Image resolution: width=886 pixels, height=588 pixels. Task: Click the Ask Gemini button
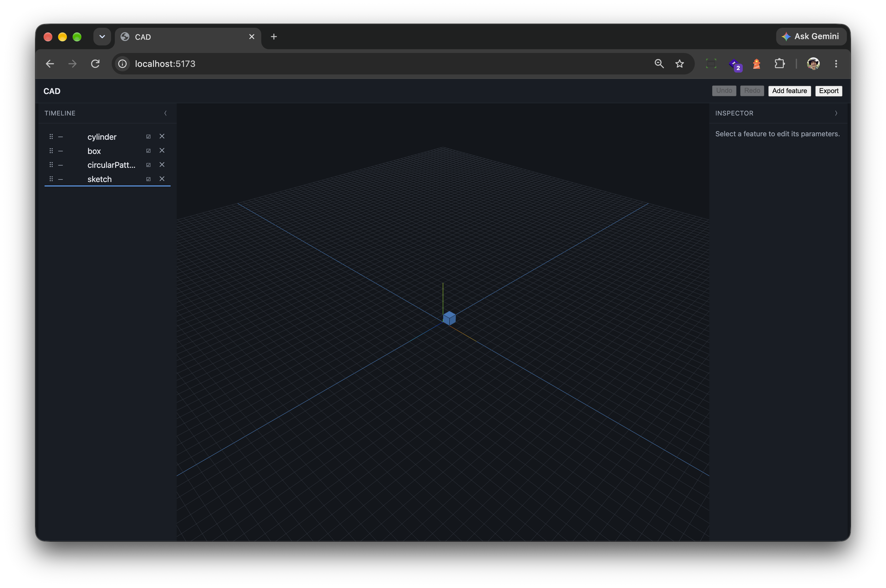[811, 36]
